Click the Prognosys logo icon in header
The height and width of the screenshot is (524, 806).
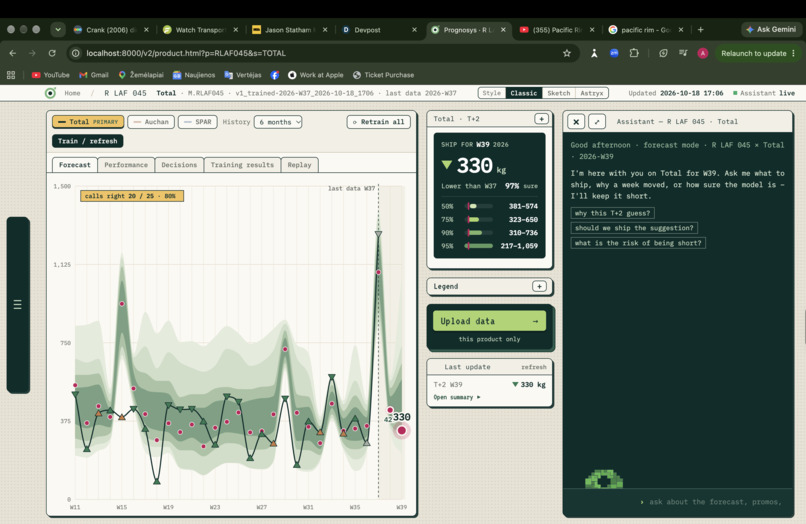50,93
